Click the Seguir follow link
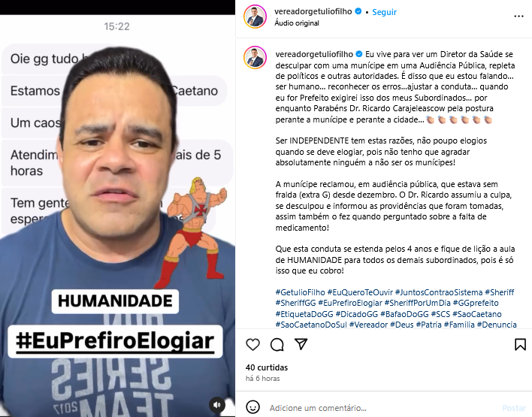The height and width of the screenshot is (417, 532). 384,12
